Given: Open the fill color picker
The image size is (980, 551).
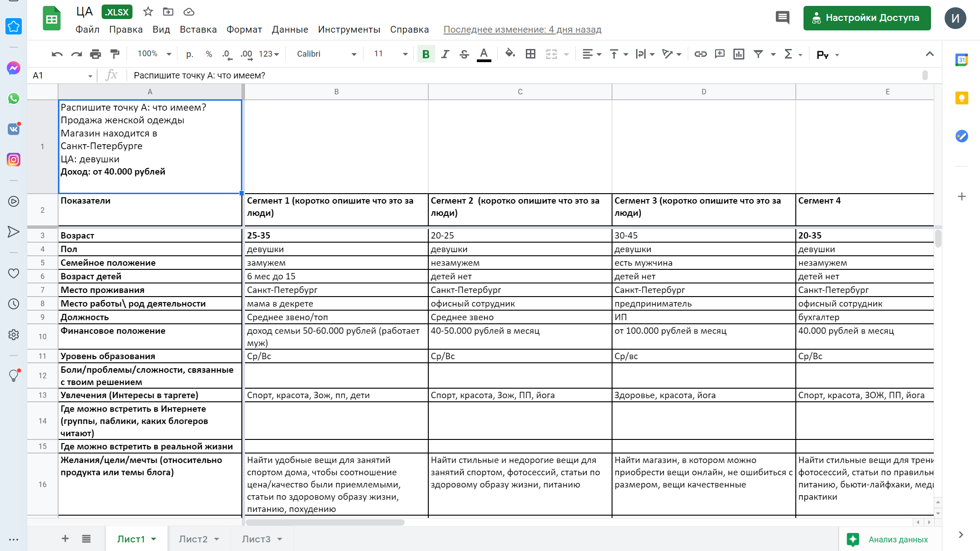Looking at the screenshot, I should (x=510, y=54).
